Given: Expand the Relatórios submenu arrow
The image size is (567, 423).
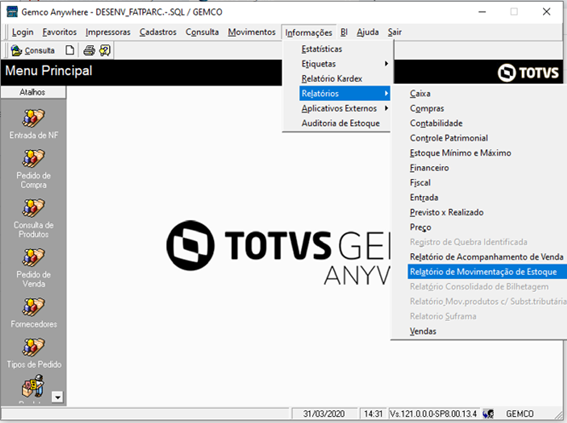Looking at the screenshot, I should click(386, 93).
